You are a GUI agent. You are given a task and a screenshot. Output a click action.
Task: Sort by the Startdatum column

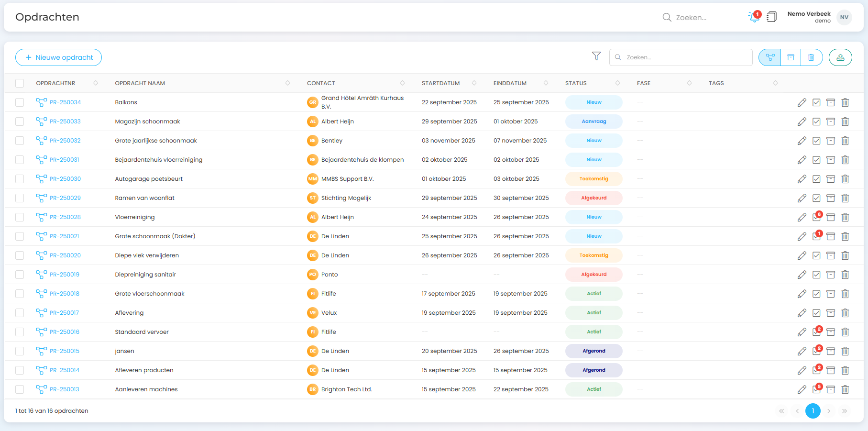pyautogui.click(x=474, y=83)
